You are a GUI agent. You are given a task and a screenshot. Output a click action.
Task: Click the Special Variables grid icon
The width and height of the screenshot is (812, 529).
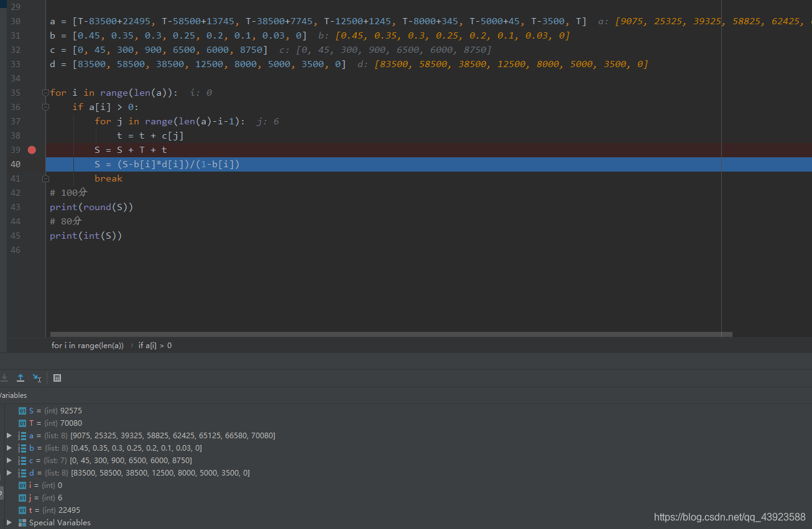point(22,523)
